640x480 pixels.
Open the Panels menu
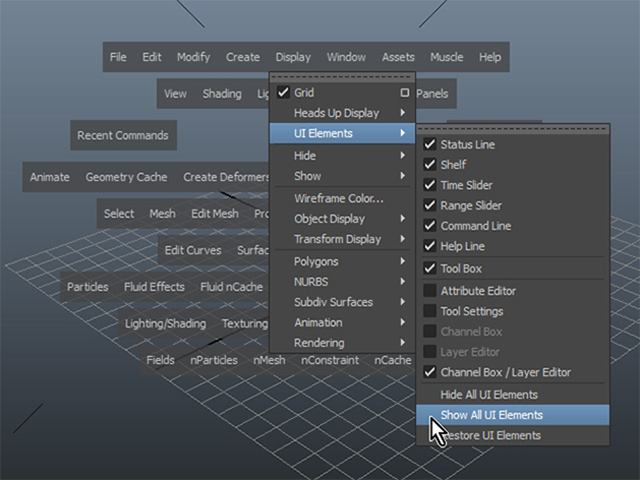pos(432,94)
